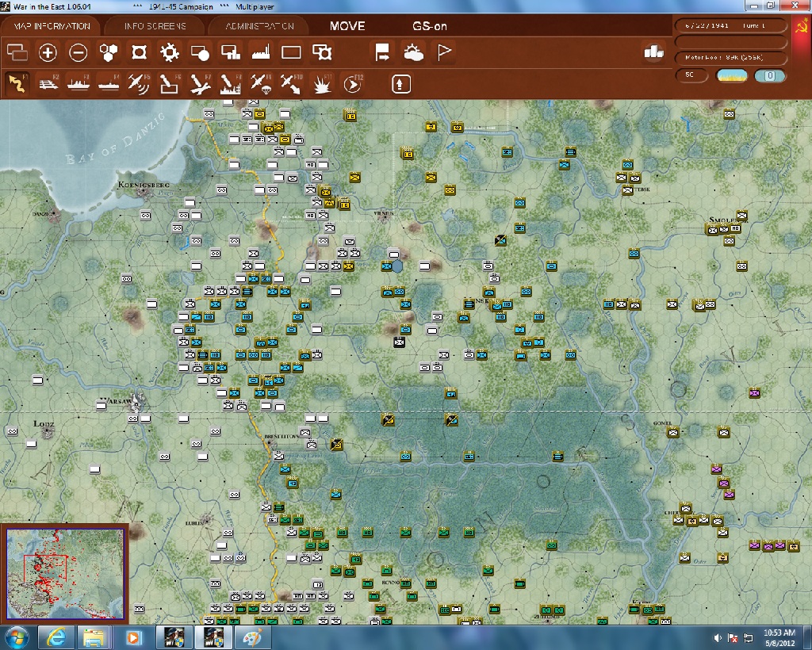Screen dimensions: 812x650
Task: Click the pennant flag toolbar icon
Action: (444, 52)
